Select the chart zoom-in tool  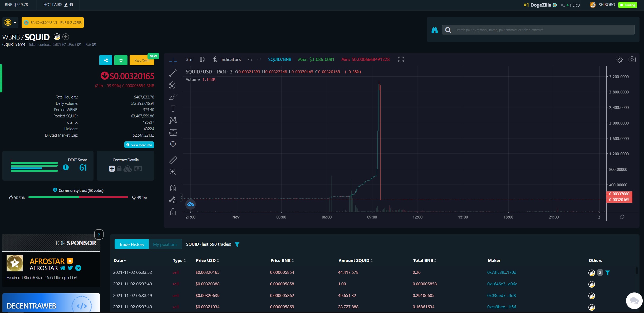click(x=173, y=172)
